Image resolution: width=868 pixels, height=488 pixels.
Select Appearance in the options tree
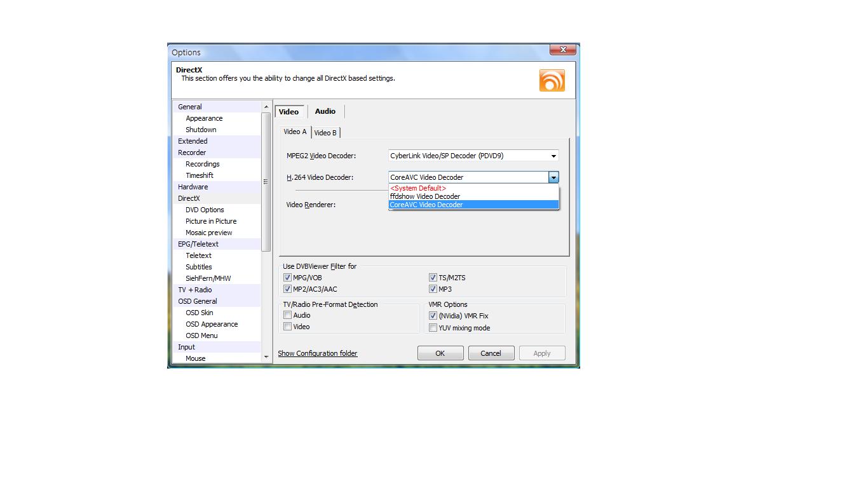(x=204, y=118)
